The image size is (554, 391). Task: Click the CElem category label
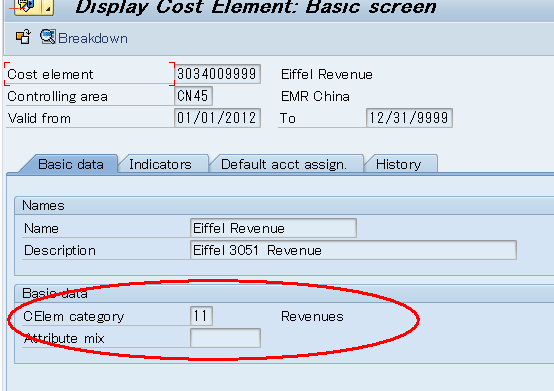[x=74, y=316]
